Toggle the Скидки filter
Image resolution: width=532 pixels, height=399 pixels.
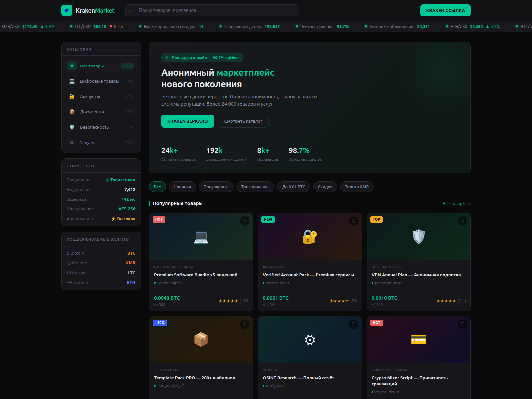click(325, 187)
